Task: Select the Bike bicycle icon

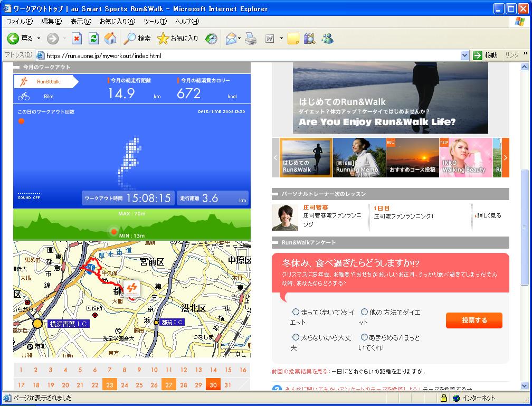Action: pyautogui.click(x=24, y=97)
